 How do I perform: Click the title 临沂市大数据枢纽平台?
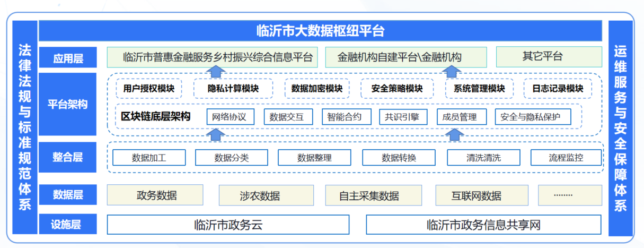click(320, 31)
